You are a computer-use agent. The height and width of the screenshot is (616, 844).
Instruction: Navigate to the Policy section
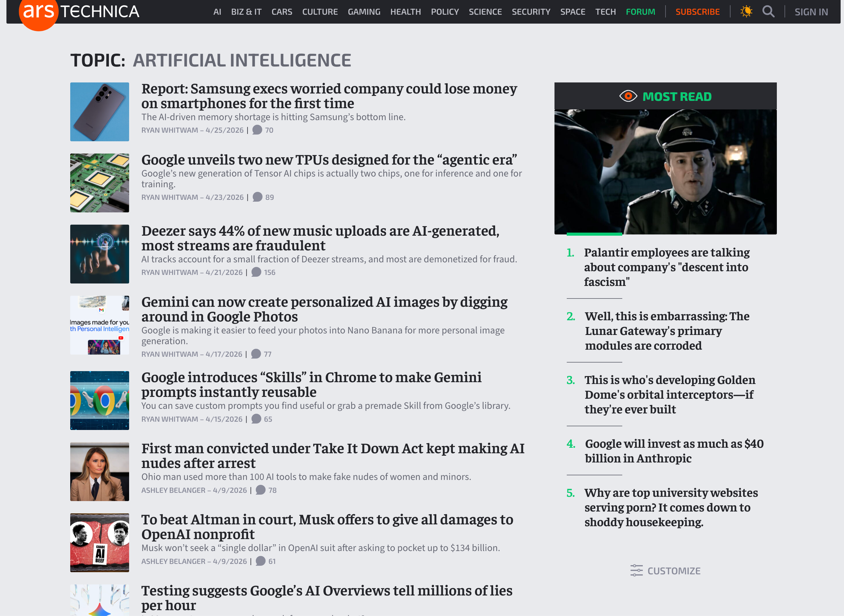tap(445, 12)
